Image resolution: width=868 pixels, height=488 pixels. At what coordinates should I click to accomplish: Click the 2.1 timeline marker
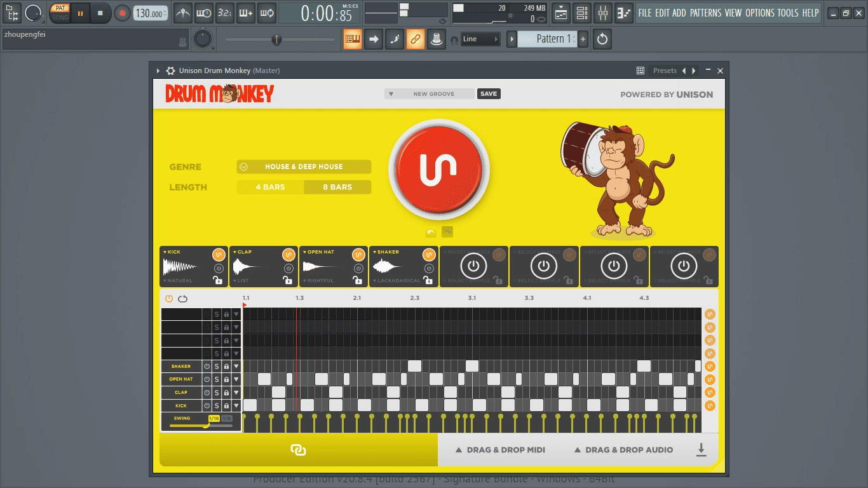pyautogui.click(x=357, y=298)
